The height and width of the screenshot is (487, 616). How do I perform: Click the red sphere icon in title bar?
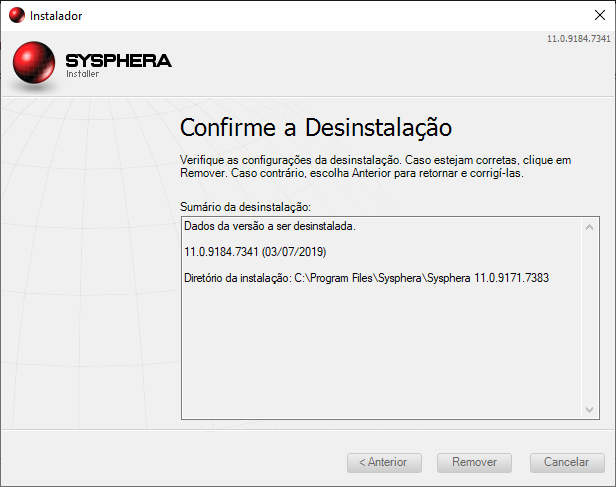pos(16,15)
